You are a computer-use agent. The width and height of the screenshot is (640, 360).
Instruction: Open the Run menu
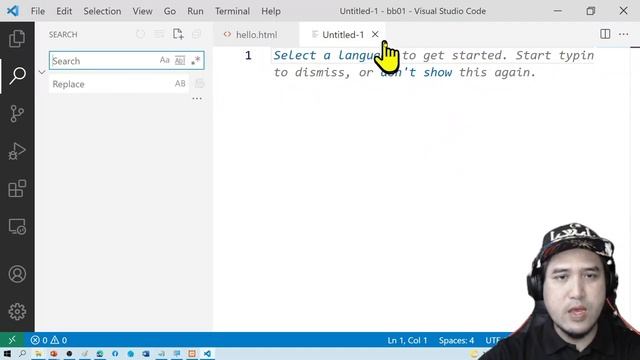click(x=195, y=11)
